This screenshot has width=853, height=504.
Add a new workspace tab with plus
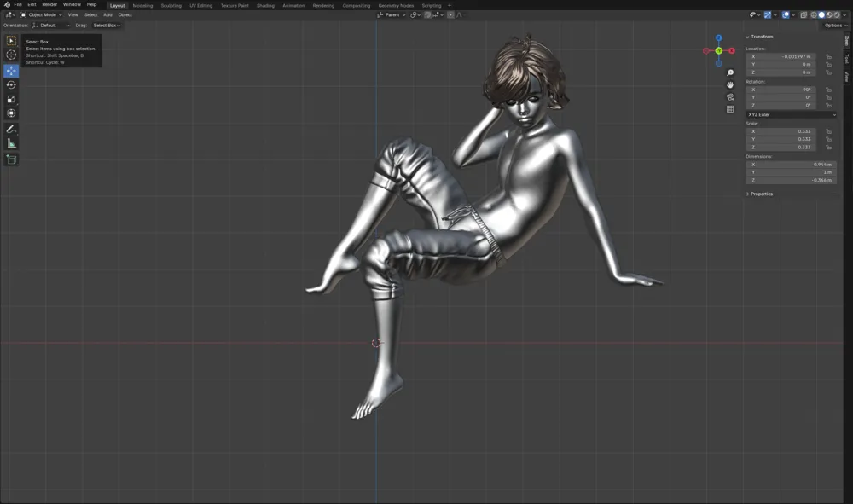[450, 5]
